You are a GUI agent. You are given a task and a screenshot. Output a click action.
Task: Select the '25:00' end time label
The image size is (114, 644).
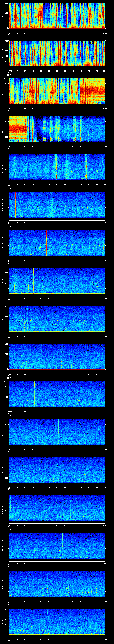pyautogui.click(x=105, y=336)
